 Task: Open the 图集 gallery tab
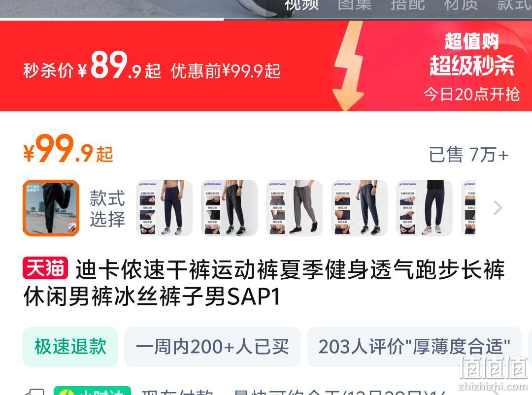click(x=355, y=4)
